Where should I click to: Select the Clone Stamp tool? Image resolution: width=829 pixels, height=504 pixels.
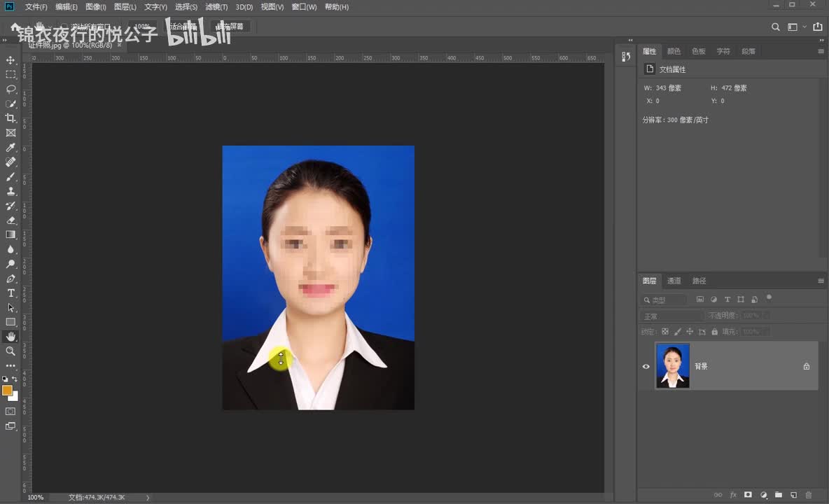[11, 191]
